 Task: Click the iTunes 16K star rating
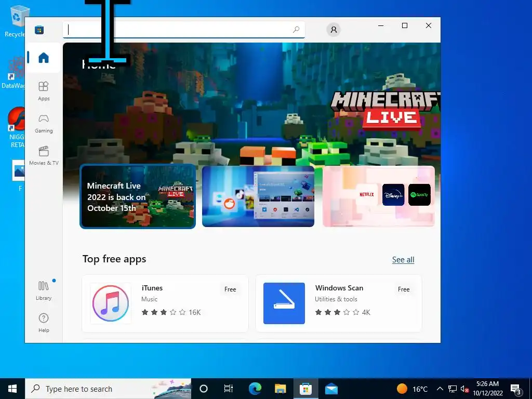171,312
